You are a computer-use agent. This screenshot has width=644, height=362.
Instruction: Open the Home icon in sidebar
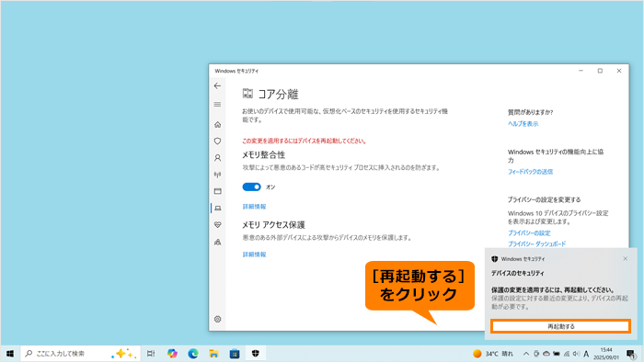[218, 125]
